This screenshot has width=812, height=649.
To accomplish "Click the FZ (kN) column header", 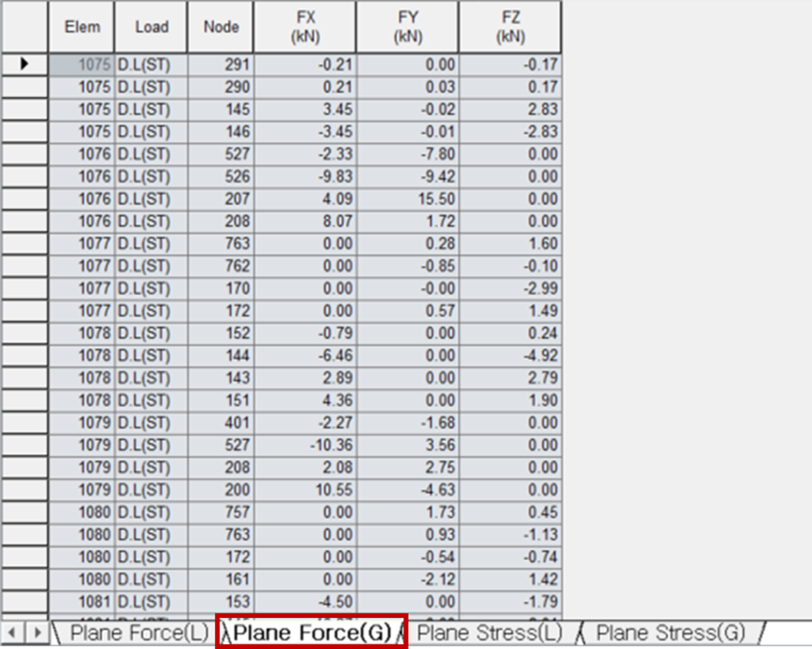I will pyautogui.click(x=510, y=26).
